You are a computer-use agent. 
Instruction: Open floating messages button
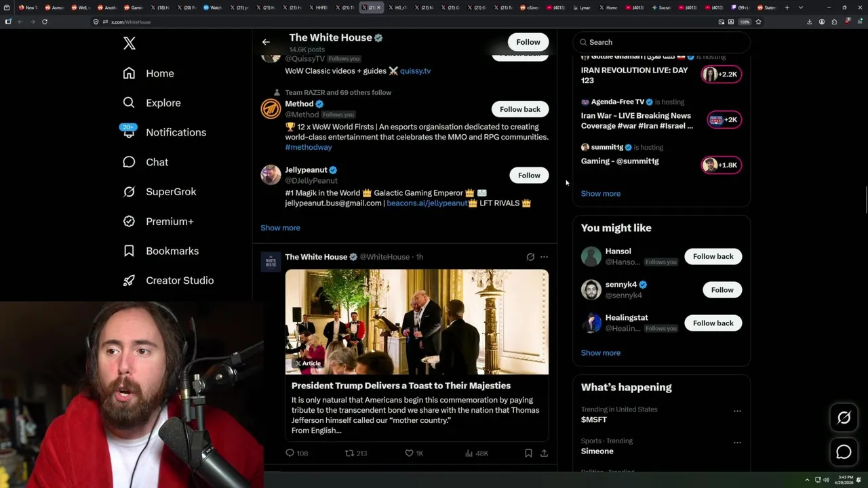[x=844, y=451]
